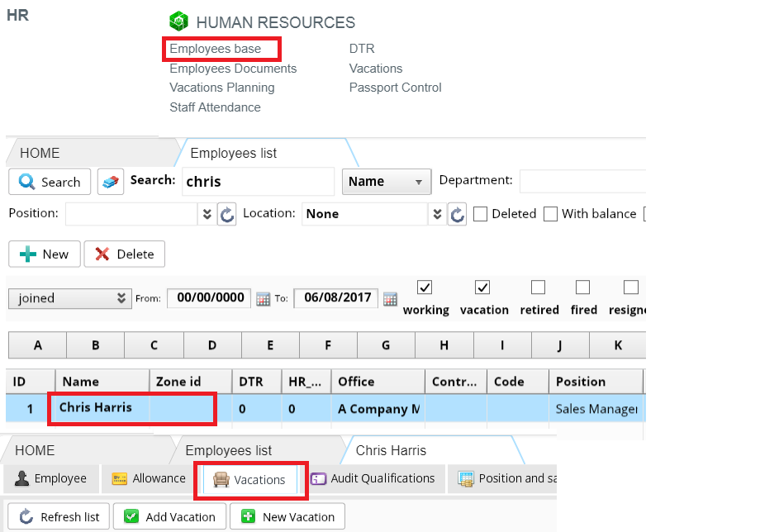This screenshot has height=532, width=760.
Task: Switch to the Vacations tab
Action: pos(250,479)
